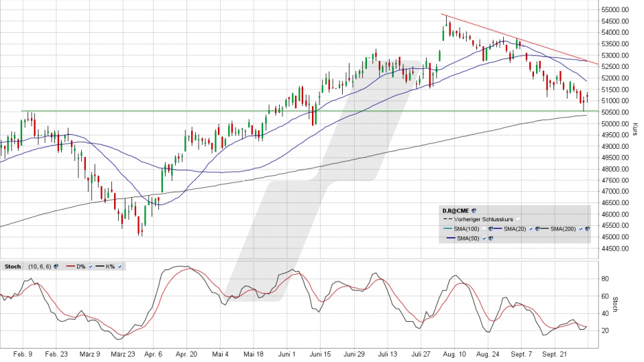The height and width of the screenshot is (362, 644).
Task: Click the Sept. 21 date axis label
Action: click(x=555, y=354)
